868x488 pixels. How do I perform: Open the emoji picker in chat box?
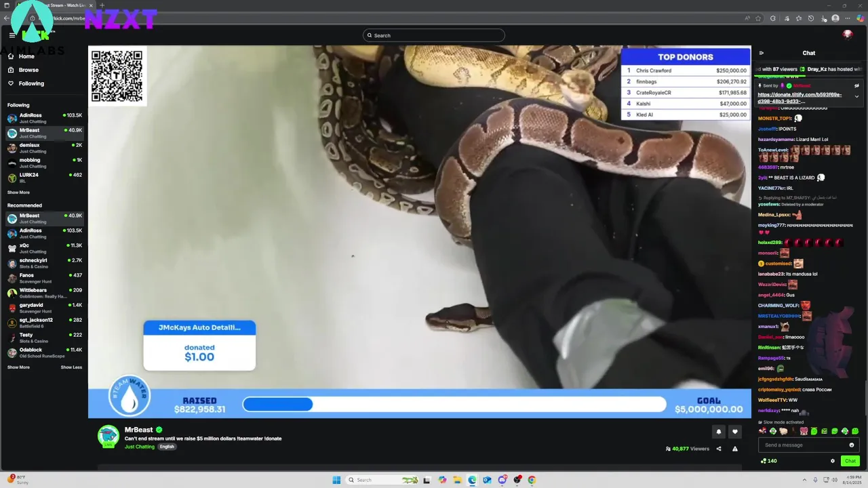pos(852,445)
